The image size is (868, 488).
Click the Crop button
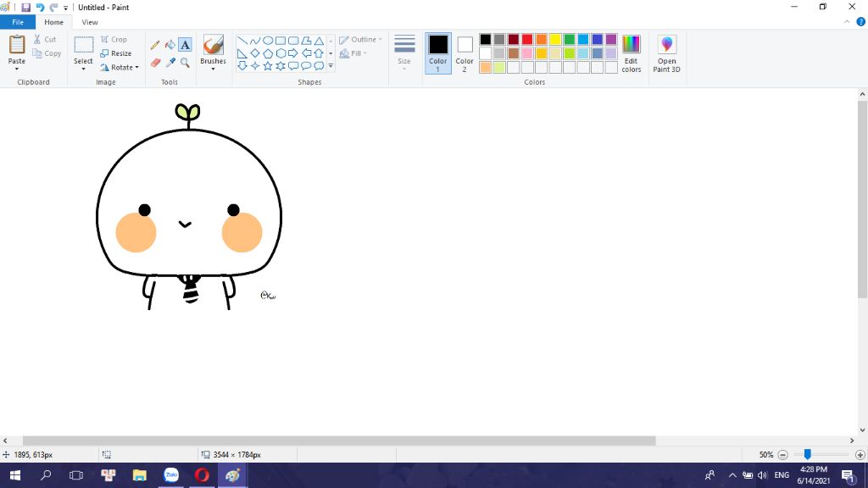click(114, 40)
